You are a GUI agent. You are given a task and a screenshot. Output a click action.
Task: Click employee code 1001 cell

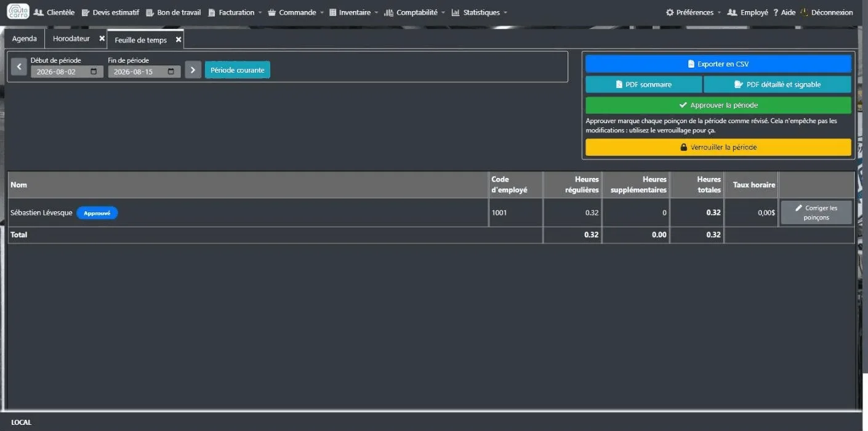(x=516, y=212)
